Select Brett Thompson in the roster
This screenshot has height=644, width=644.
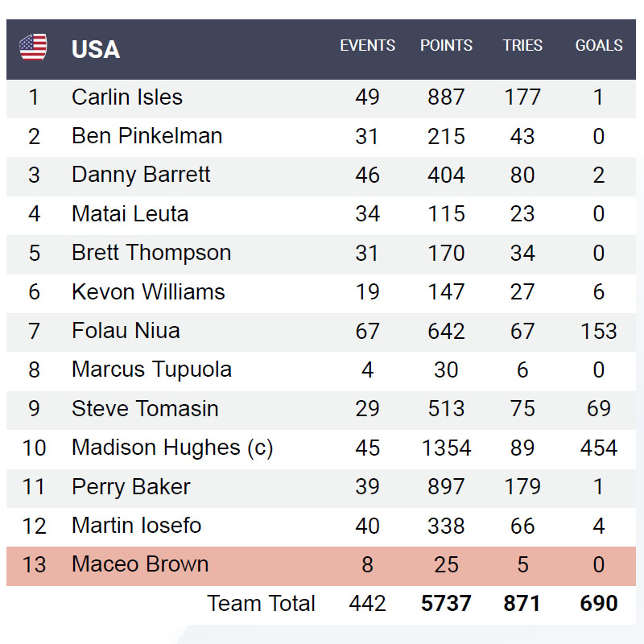151,253
